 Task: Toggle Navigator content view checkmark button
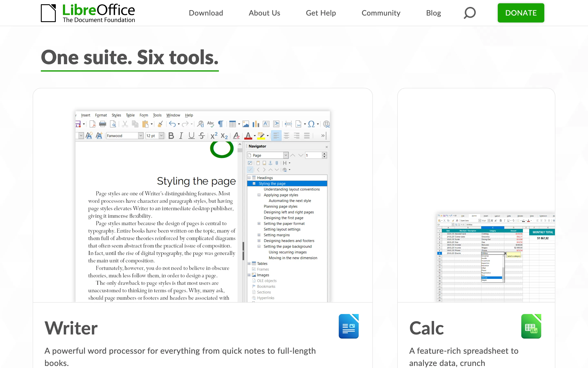(250, 170)
